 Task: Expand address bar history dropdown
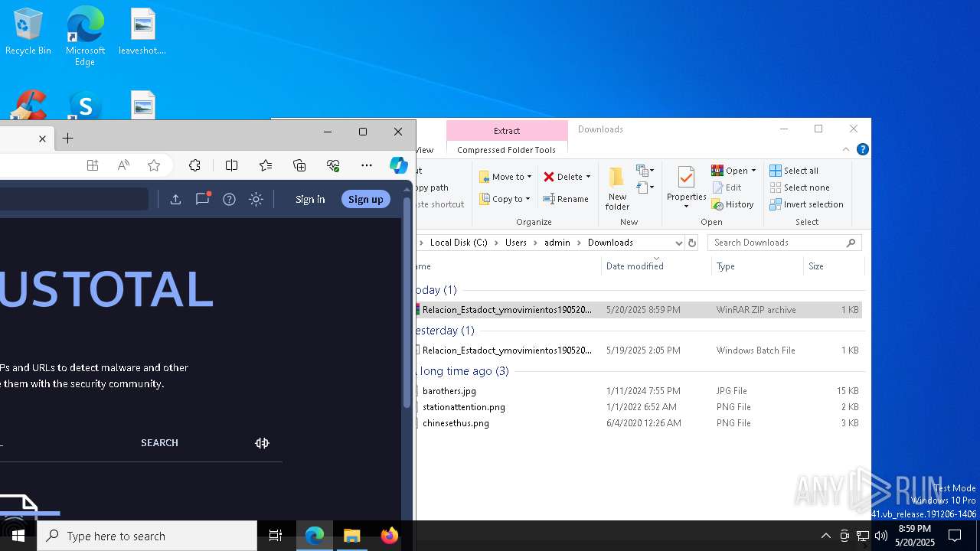[678, 243]
